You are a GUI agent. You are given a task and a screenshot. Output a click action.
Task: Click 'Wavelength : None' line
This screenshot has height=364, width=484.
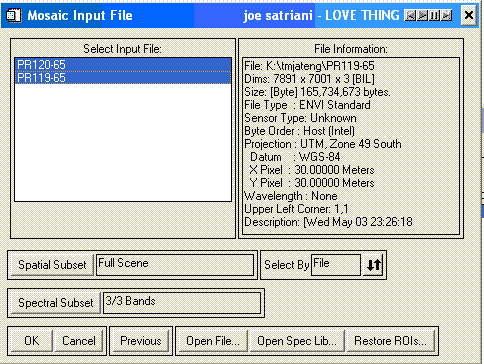tap(291, 196)
